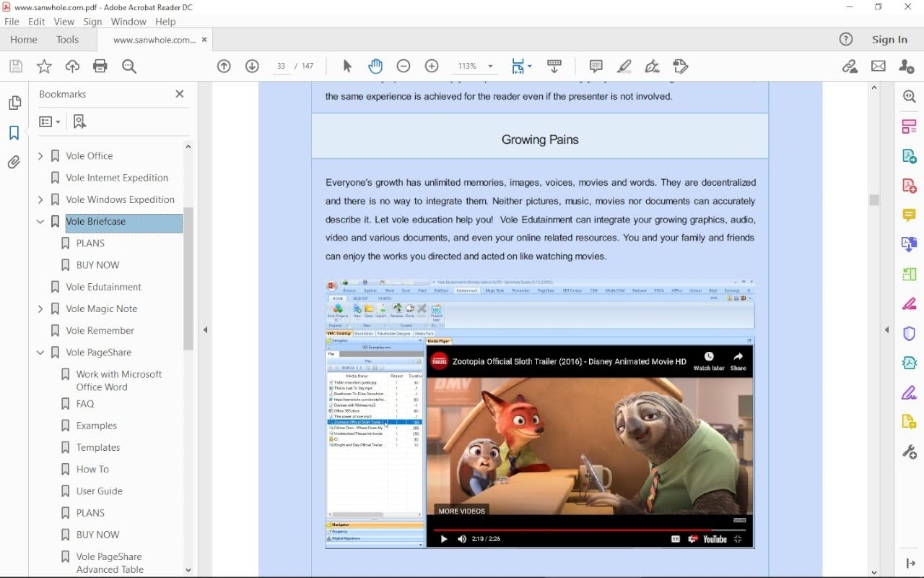Screen dimensions: 924x578
Task: Open Find text with the magnifier icon
Action: (129, 66)
